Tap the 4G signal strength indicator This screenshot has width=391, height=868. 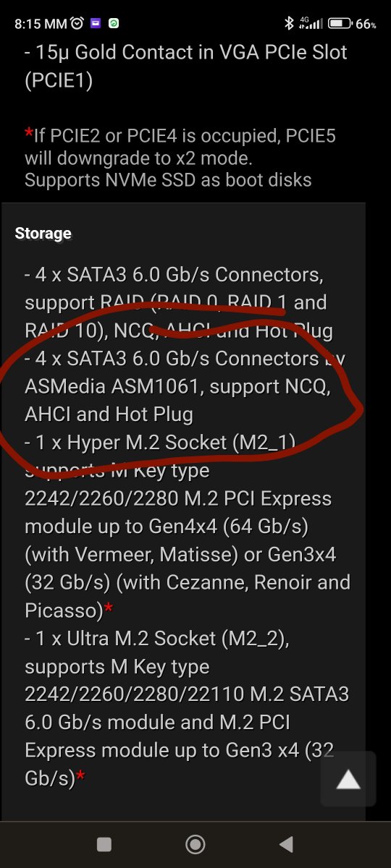(x=311, y=23)
